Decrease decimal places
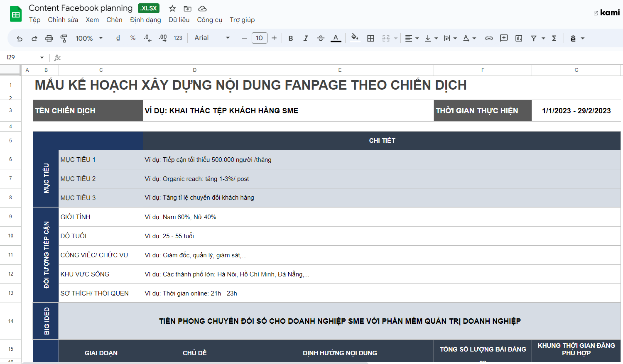Screen dimensions: 623x364 pos(148,38)
